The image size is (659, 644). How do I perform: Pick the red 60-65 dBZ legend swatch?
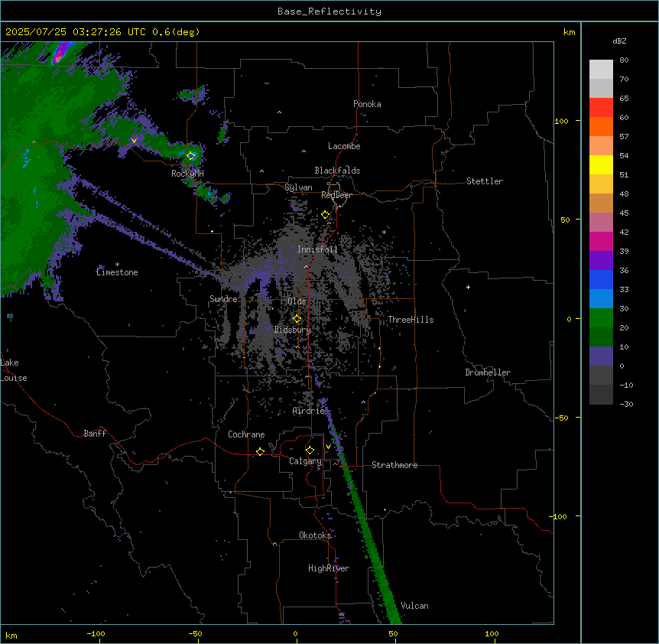[x=601, y=108]
